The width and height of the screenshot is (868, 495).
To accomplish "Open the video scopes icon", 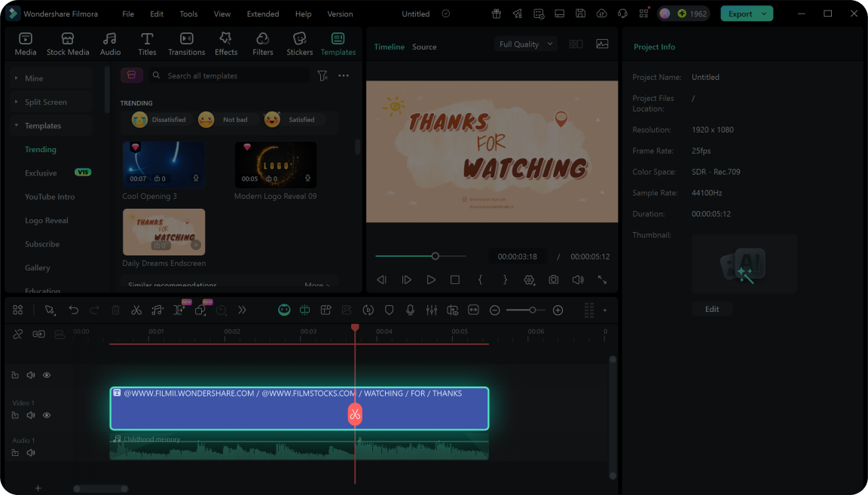I will point(602,44).
